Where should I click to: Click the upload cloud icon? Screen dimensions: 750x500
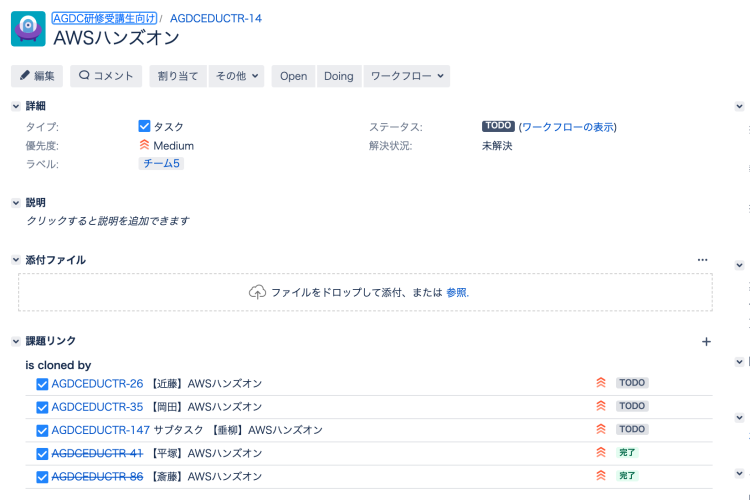[257, 292]
